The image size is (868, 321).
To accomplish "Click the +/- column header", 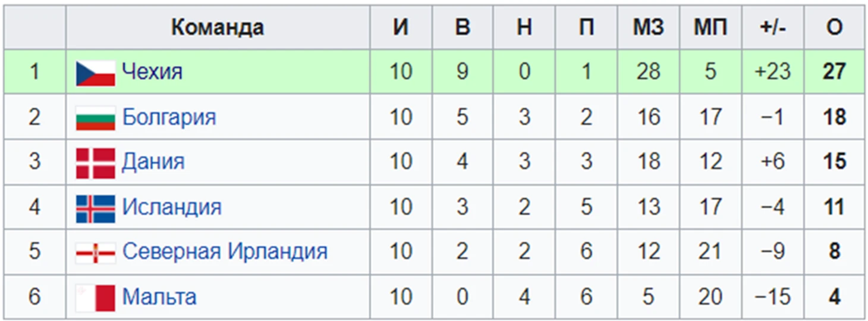I will (x=773, y=27).
